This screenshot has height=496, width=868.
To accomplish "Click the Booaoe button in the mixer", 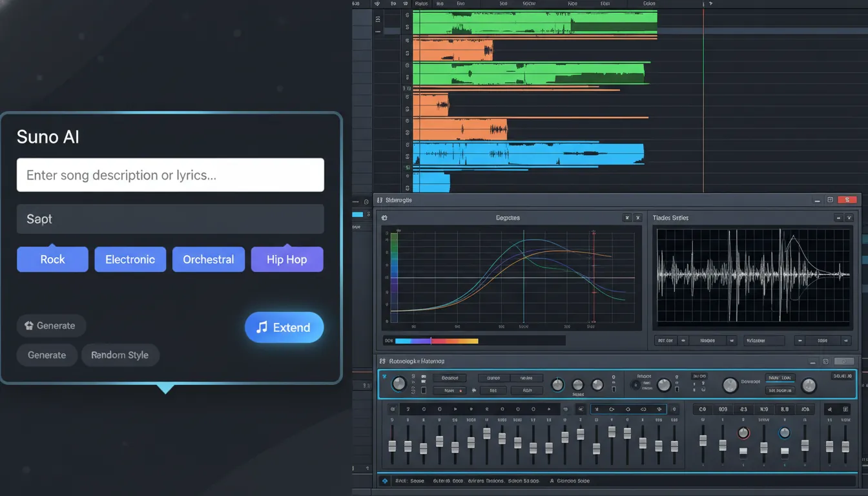I will 449,378.
